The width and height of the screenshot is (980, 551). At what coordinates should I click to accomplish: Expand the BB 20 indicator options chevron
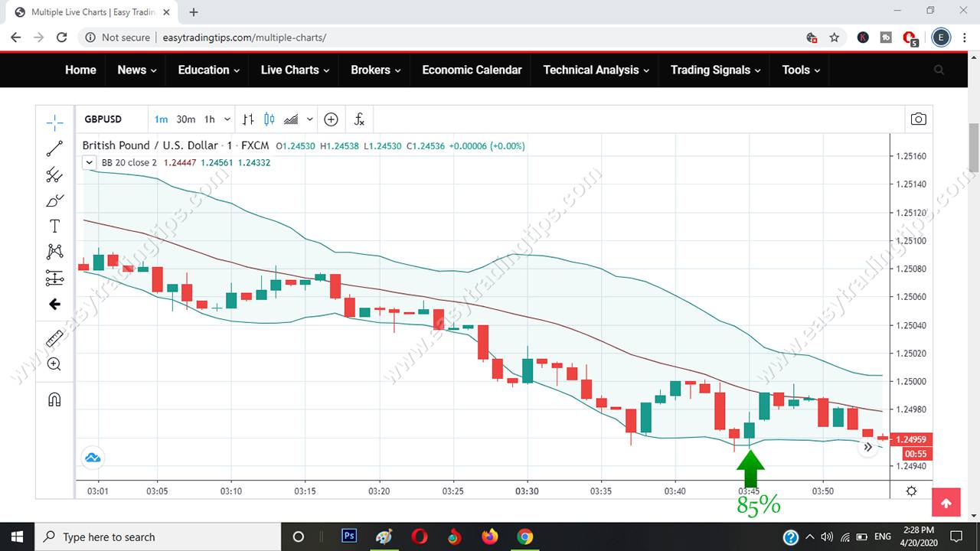89,162
